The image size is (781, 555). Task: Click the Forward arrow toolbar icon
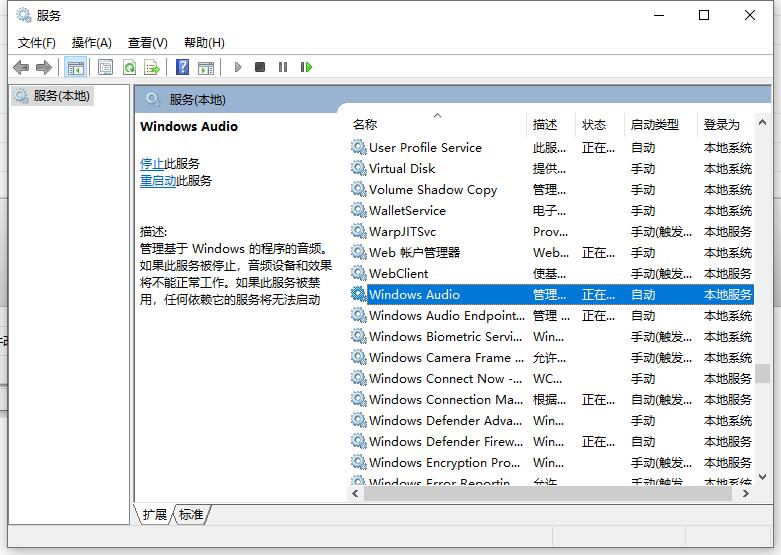44,67
